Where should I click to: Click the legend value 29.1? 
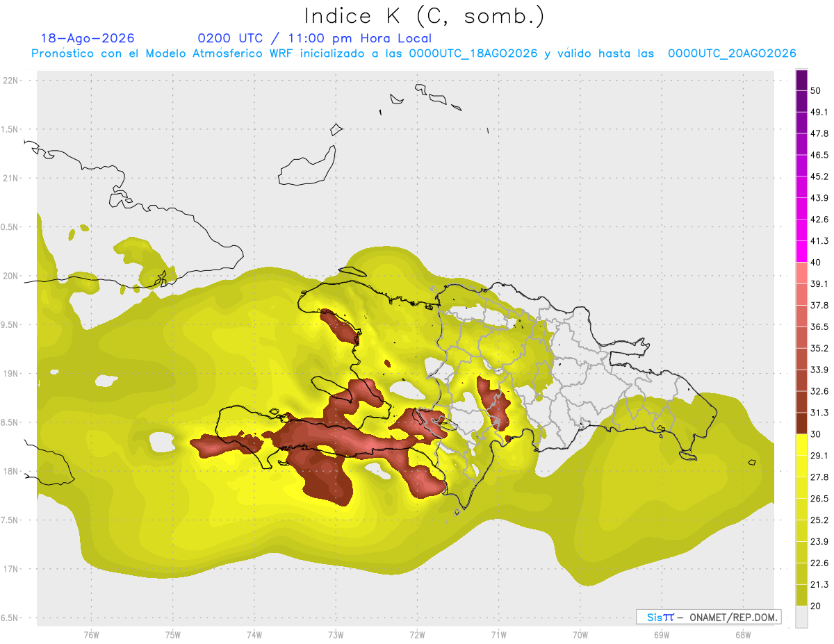819,456
